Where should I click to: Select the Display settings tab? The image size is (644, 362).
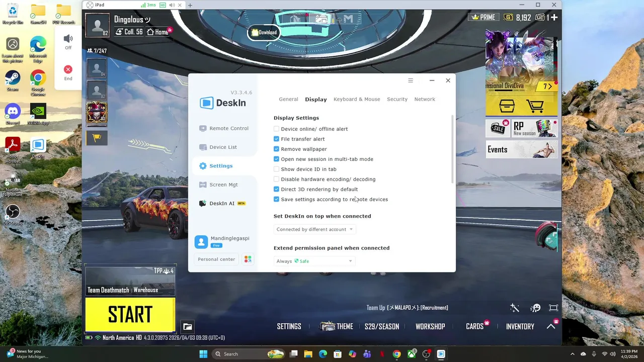[x=316, y=99]
